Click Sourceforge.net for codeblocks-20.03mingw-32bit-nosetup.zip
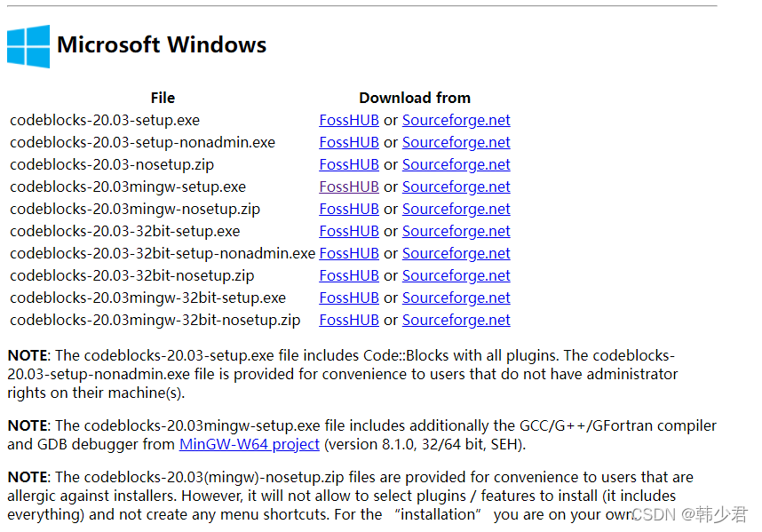Viewport: 762px width, 532px height. 456,320
